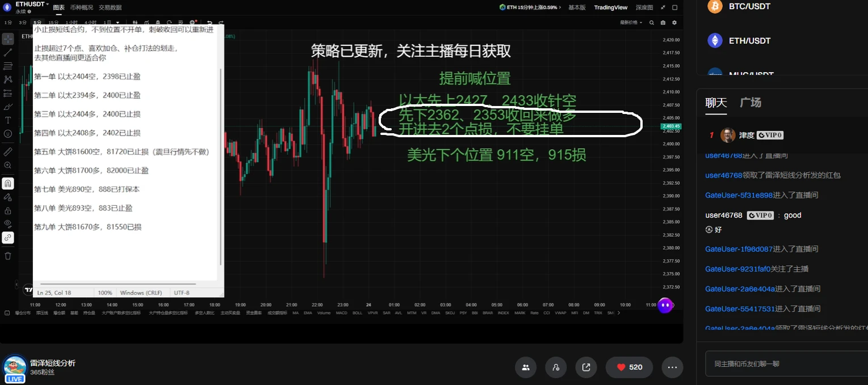Click the chart zoom-in magnifier tool

pyautogui.click(x=8, y=165)
